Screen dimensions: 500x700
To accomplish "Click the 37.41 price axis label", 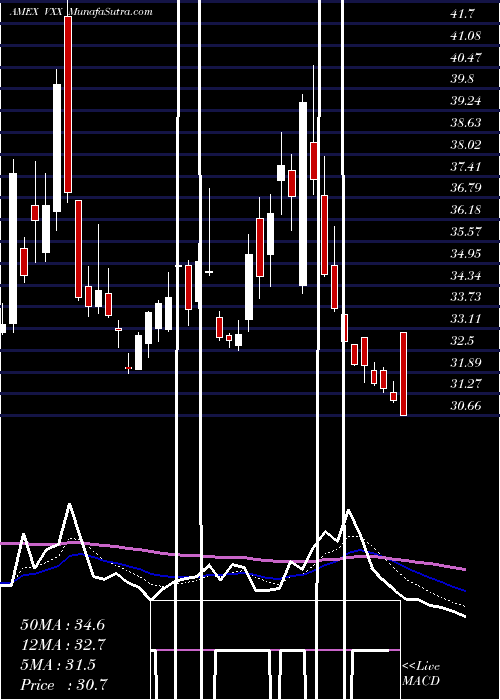I will click(x=466, y=167).
